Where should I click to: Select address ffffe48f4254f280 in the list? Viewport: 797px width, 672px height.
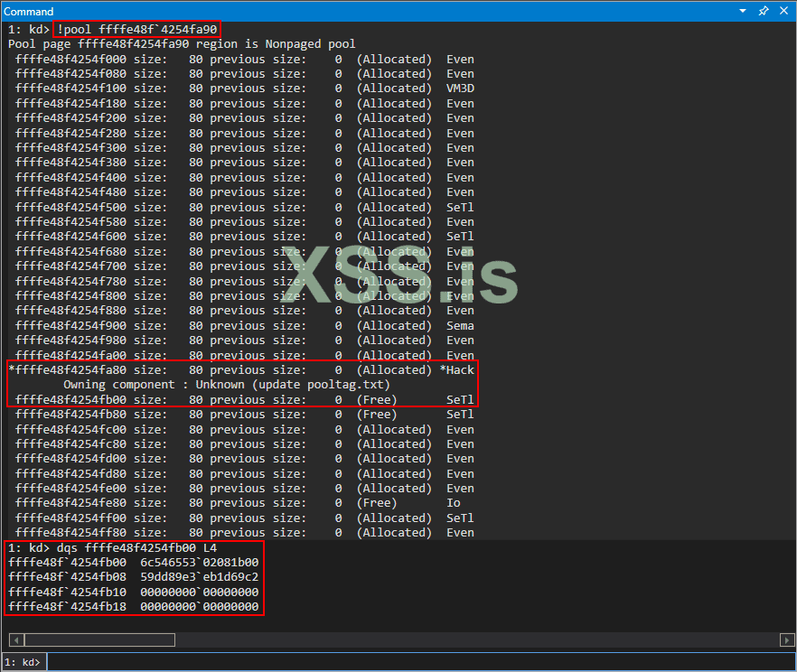click(x=70, y=133)
